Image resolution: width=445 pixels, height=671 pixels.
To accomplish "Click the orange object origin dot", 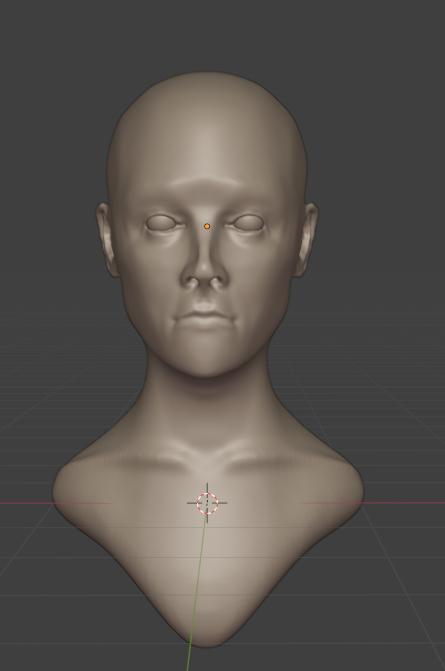I will point(207,226).
